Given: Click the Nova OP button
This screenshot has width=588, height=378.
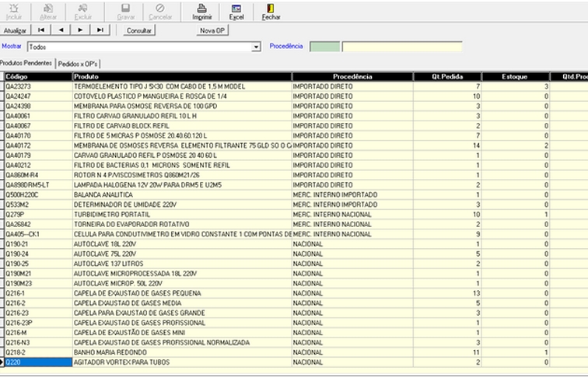Looking at the screenshot, I should [x=212, y=30].
